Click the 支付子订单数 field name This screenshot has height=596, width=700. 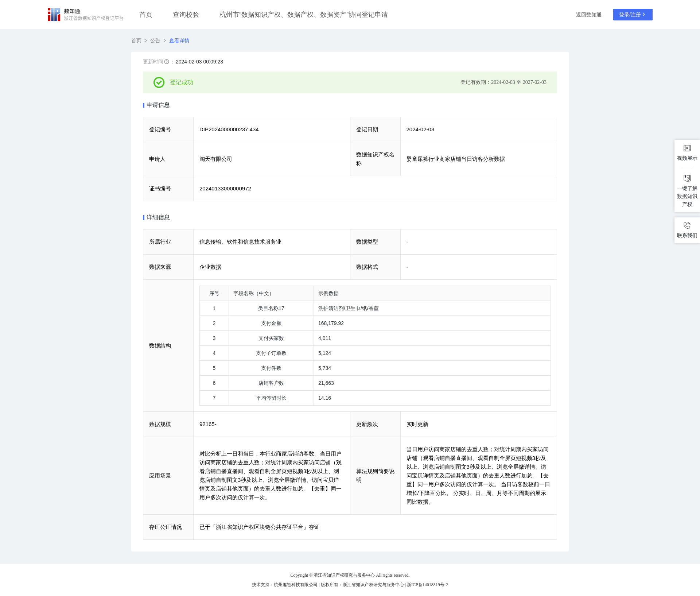(x=271, y=353)
